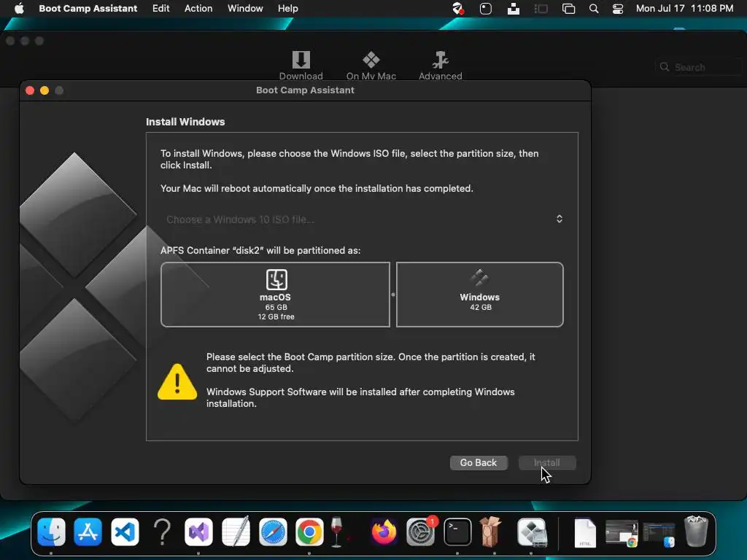Open Spotlight search in menu bar
Screen dimensions: 747x560
click(x=594, y=9)
